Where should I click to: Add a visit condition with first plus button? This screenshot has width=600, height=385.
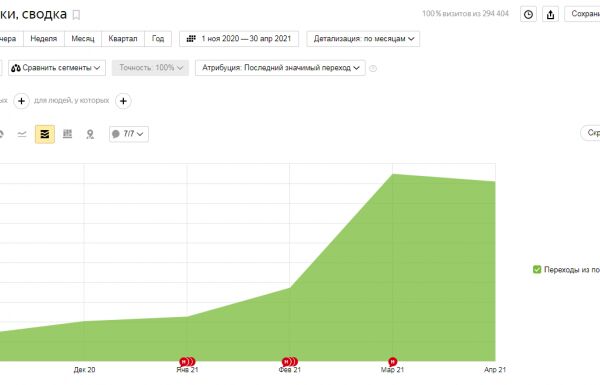coord(21,101)
